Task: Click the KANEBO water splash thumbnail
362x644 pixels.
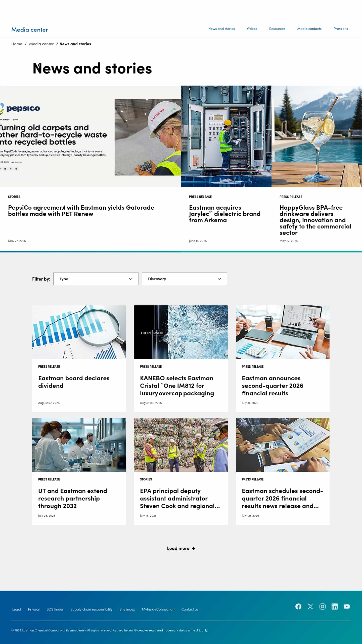Action: click(181, 332)
